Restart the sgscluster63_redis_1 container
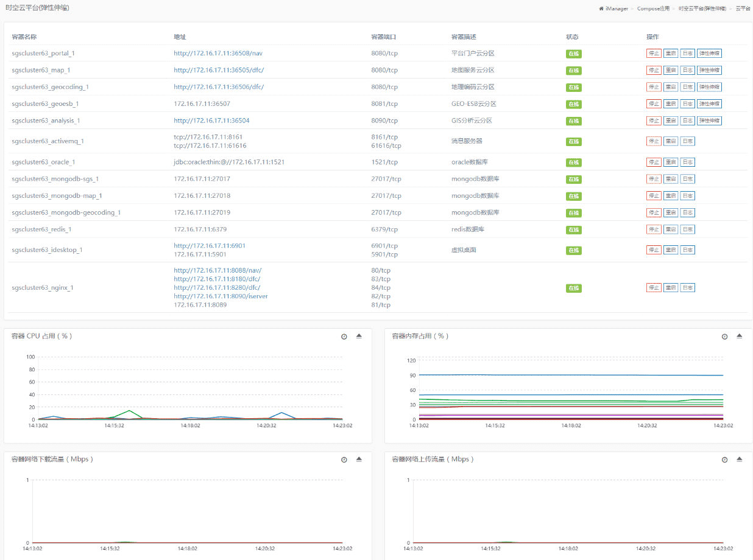Screen dimensions: 753x560 pos(670,229)
